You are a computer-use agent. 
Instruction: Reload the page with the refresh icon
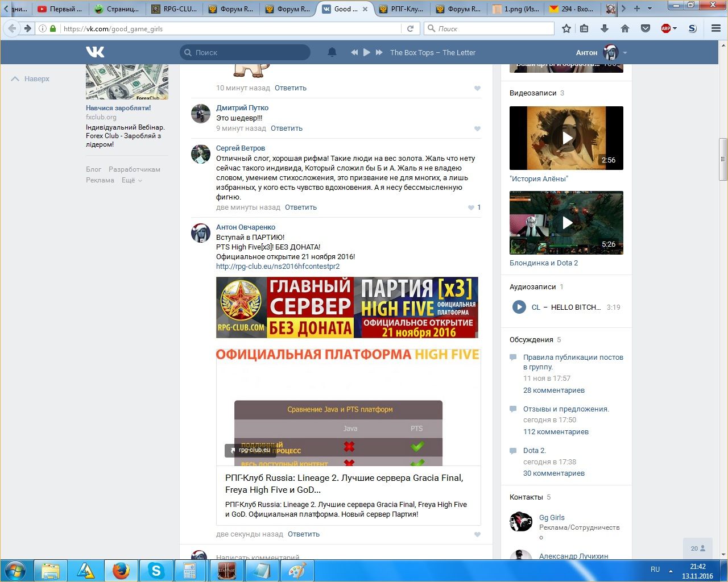click(411, 28)
